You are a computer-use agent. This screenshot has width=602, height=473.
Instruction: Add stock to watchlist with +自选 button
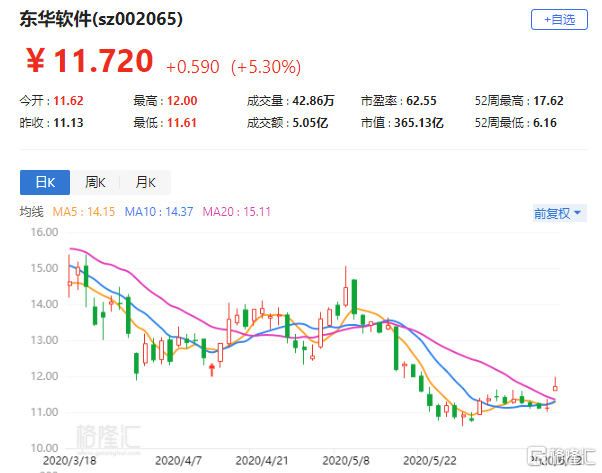(x=559, y=20)
